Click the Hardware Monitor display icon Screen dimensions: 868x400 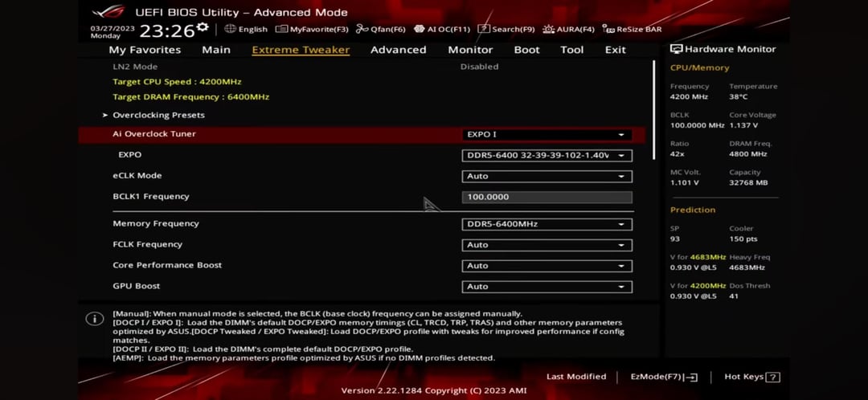pyautogui.click(x=676, y=49)
